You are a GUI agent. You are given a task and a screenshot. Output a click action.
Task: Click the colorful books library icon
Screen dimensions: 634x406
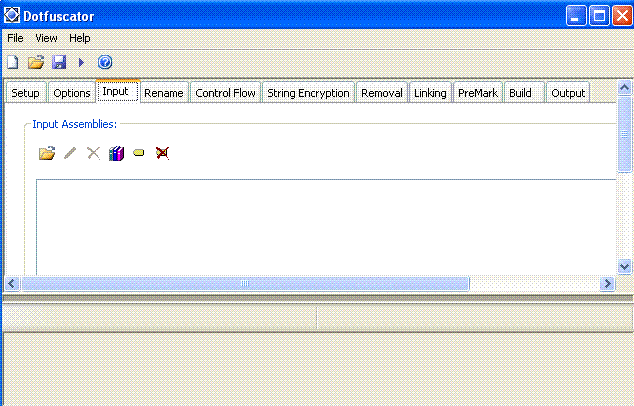coord(116,153)
